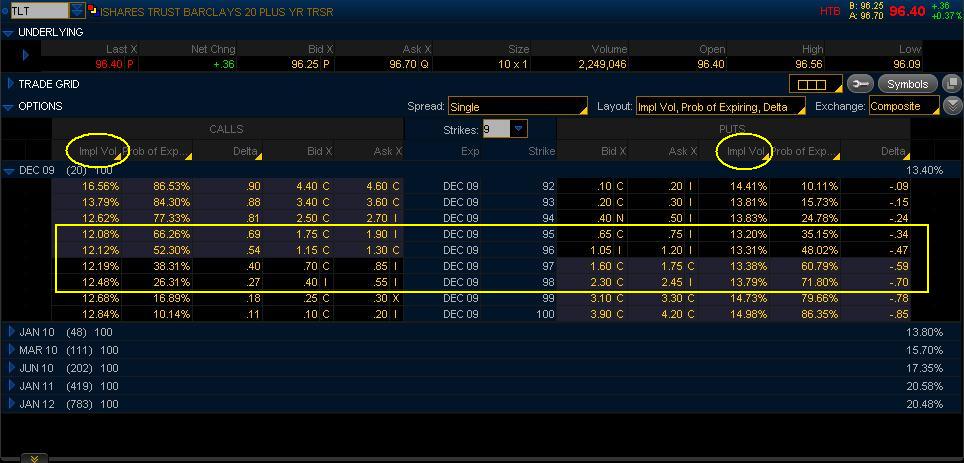The width and height of the screenshot is (964, 463).
Task: Click the 1.75 bid for the 95 call
Action: click(306, 233)
